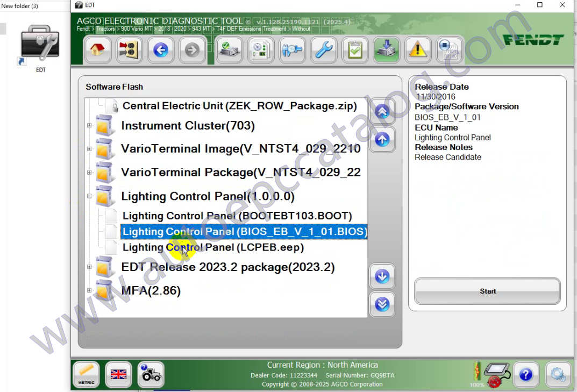Select the Lighting Control Panel(1.0.0.0) folder
Screen dimensions: 577x392
coord(208,196)
